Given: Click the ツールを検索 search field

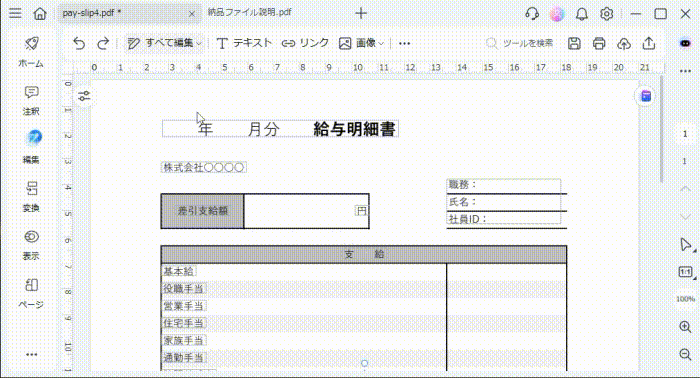Looking at the screenshot, I should click(x=520, y=43).
